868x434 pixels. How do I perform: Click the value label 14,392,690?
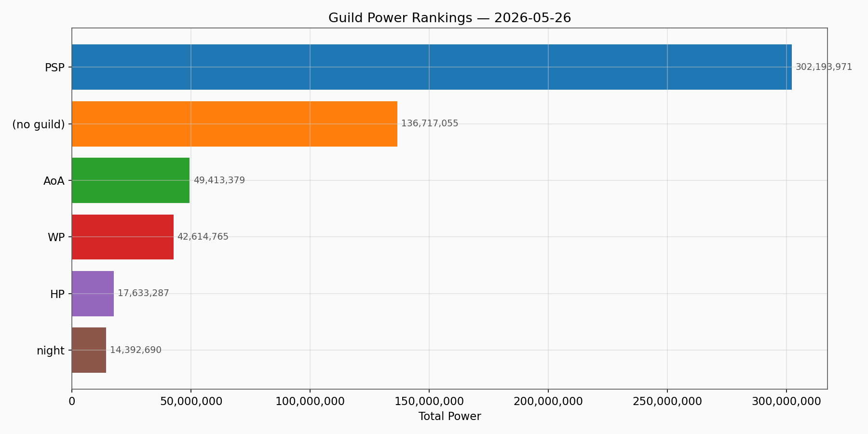pos(136,350)
